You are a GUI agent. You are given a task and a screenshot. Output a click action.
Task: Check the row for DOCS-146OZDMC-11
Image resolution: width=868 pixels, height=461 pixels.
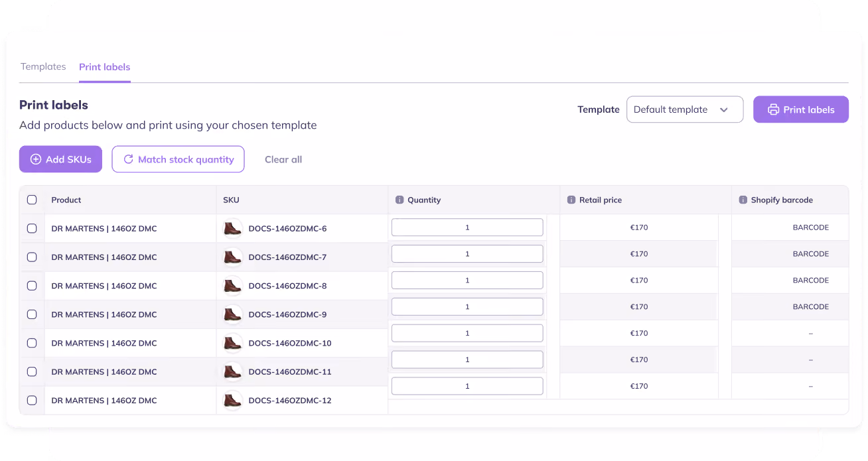pos(32,371)
